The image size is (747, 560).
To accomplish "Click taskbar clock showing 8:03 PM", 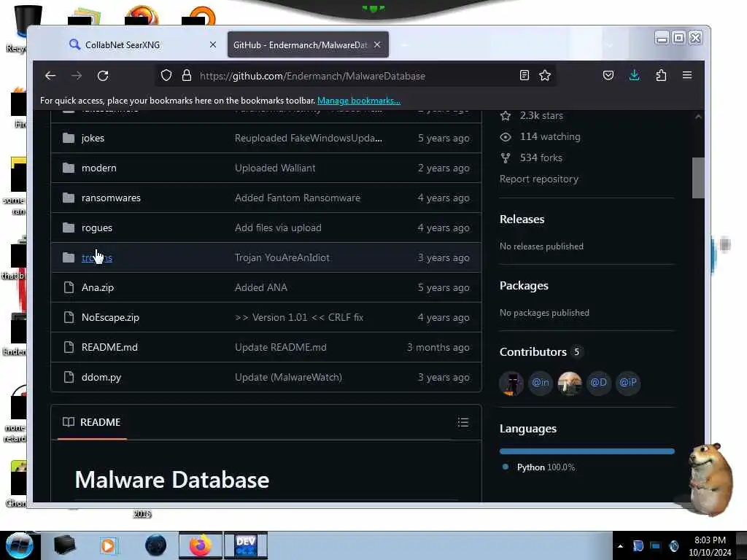I will tap(710, 546).
